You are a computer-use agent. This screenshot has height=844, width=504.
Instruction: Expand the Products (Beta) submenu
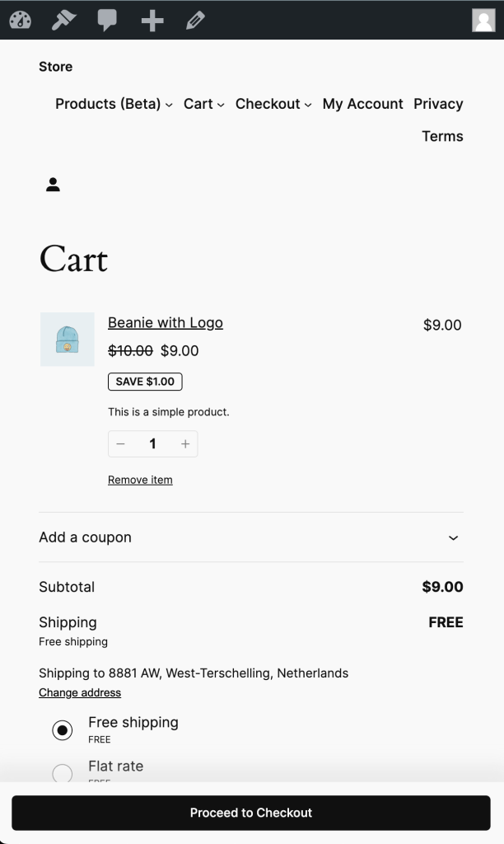tap(169, 105)
